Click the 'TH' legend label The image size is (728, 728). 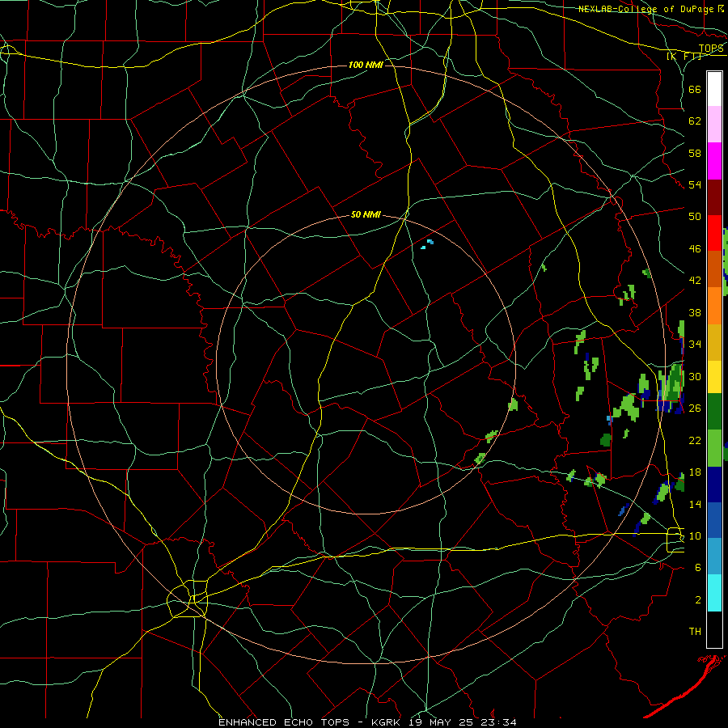tap(695, 632)
